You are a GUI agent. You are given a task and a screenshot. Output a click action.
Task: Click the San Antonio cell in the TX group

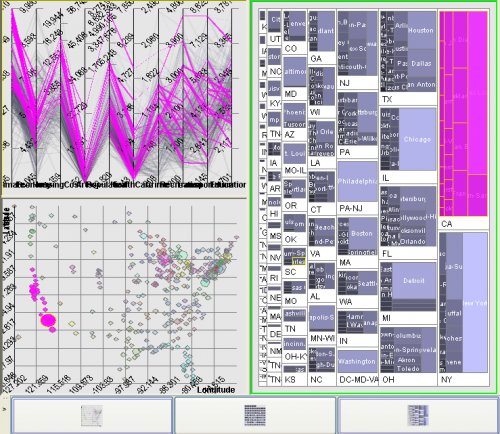(x=421, y=84)
